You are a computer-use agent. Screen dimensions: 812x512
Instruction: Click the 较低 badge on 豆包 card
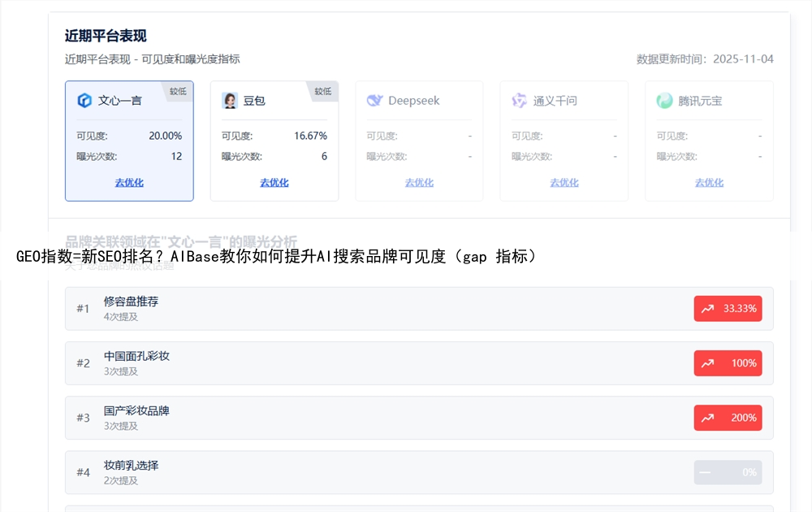(x=323, y=91)
